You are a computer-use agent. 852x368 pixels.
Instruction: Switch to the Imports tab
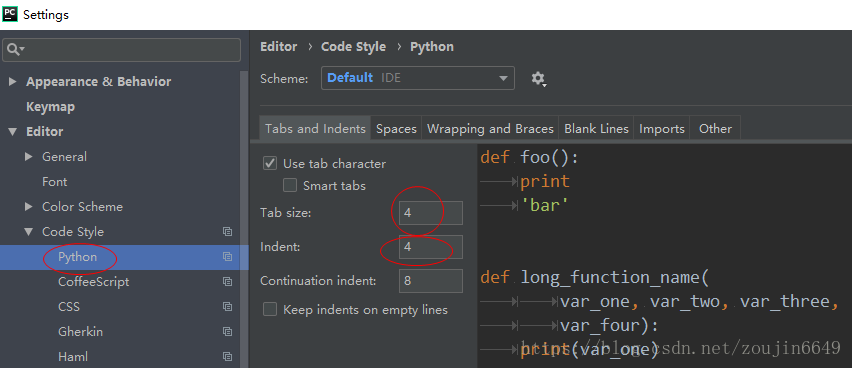click(x=662, y=128)
